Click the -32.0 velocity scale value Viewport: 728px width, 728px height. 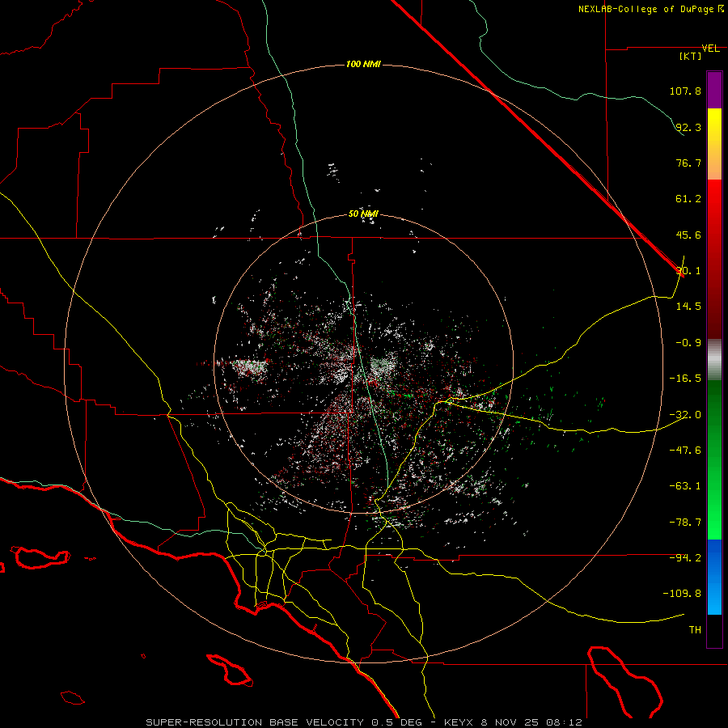pos(685,415)
